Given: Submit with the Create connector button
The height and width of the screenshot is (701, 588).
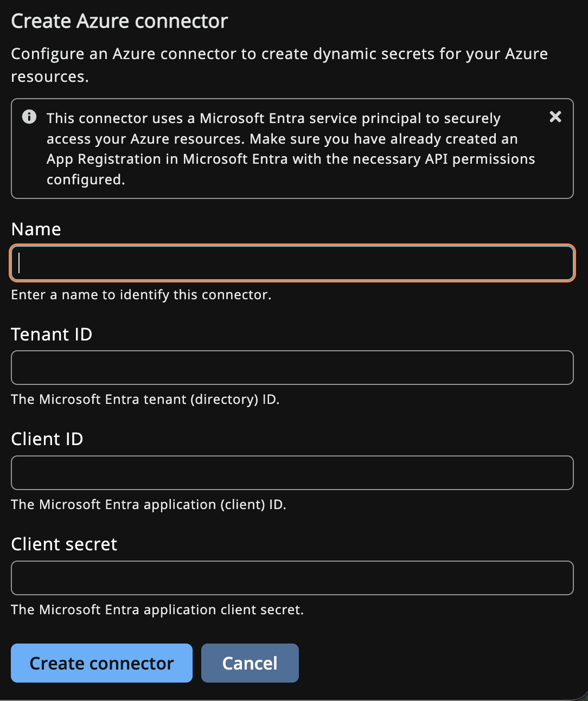Looking at the screenshot, I should (x=101, y=663).
